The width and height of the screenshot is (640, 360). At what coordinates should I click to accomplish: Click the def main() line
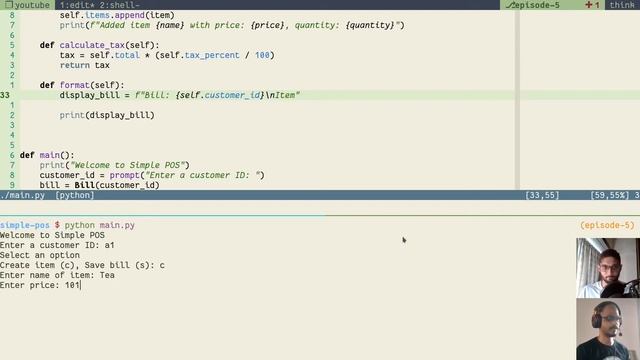[x=47, y=155]
